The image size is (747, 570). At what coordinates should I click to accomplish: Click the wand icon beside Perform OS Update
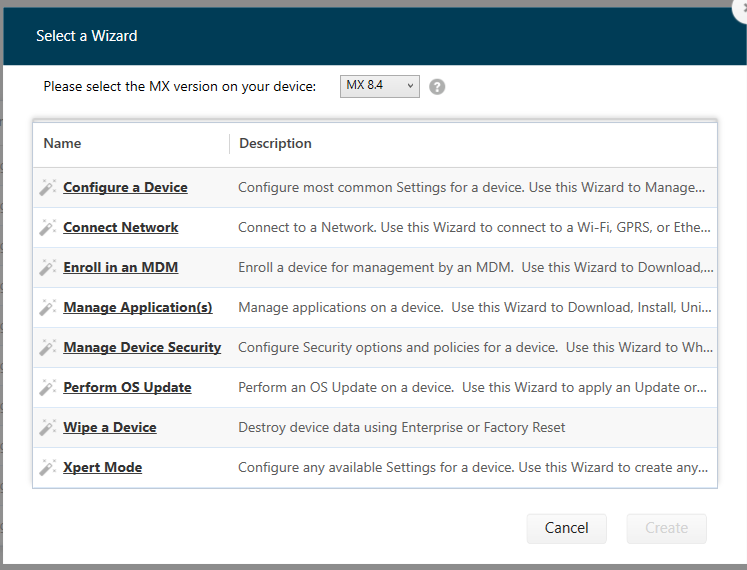coord(47,387)
